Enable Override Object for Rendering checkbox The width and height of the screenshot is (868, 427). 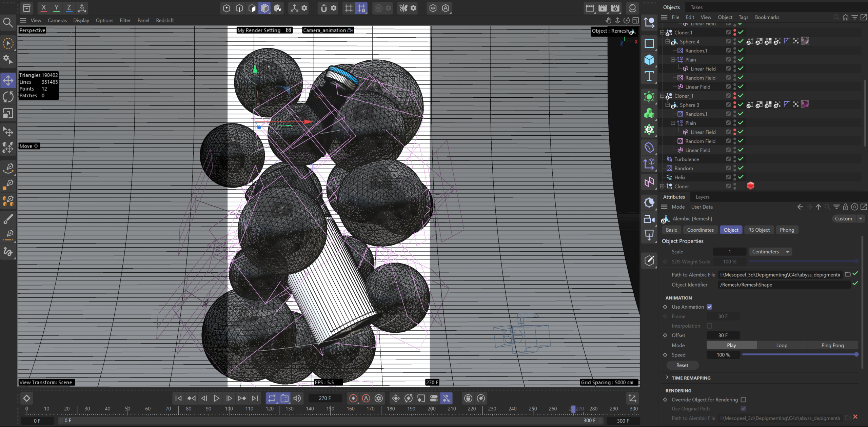743,400
